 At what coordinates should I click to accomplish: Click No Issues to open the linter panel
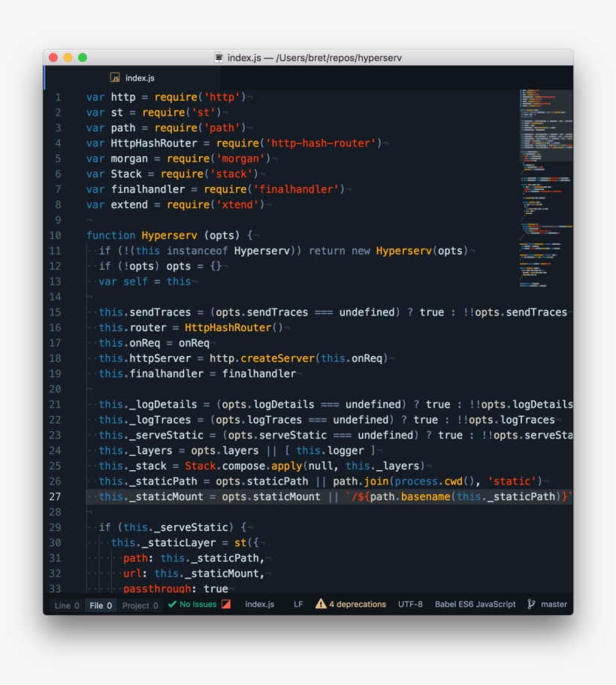click(199, 604)
